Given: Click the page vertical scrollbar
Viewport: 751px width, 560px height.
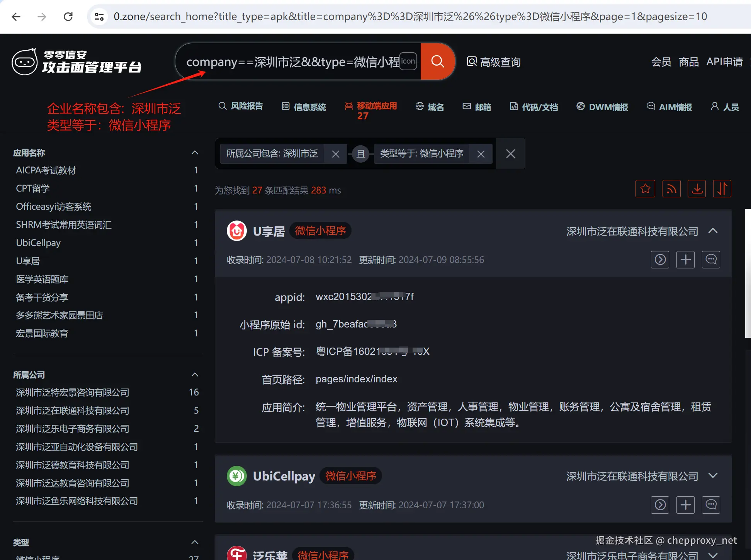Looking at the screenshot, I should [x=748, y=273].
